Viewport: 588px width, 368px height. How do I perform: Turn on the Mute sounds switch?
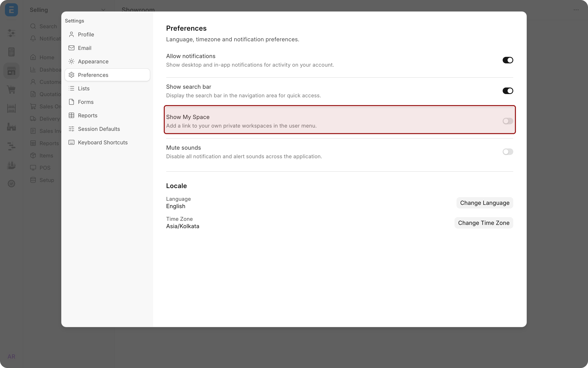tap(508, 152)
